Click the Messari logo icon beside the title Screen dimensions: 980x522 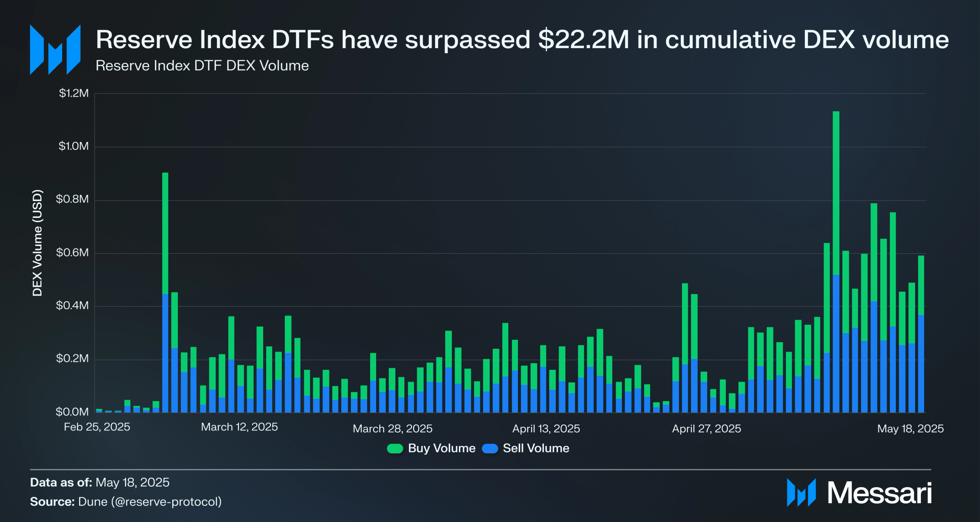coord(55,49)
